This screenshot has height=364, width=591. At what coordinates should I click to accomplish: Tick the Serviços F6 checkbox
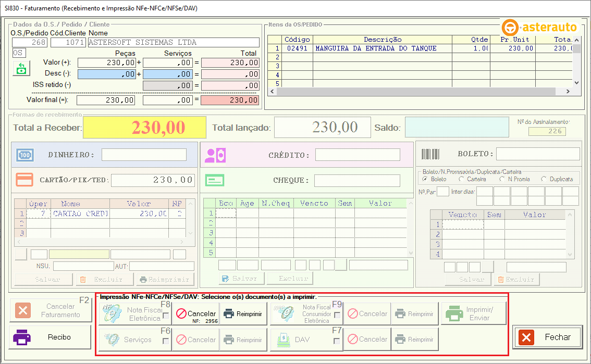point(165,341)
